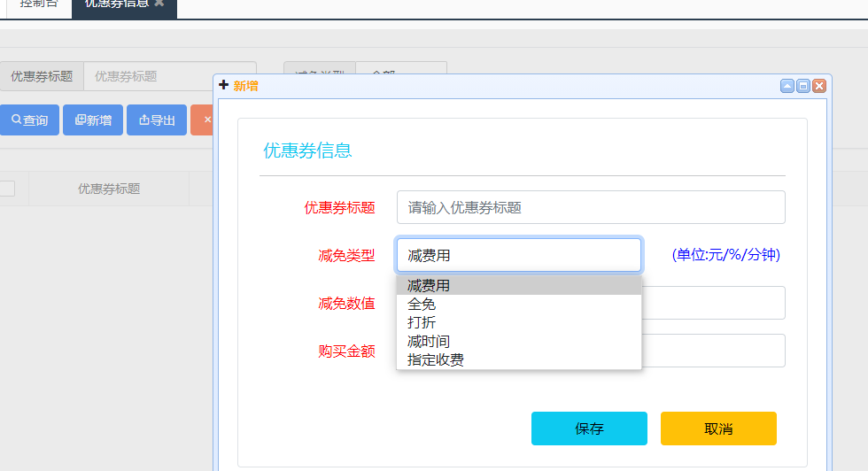The image size is (868, 471).
Task: Click the 优惠券信息 section heading in the dialog
Action: (x=307, y=150)
